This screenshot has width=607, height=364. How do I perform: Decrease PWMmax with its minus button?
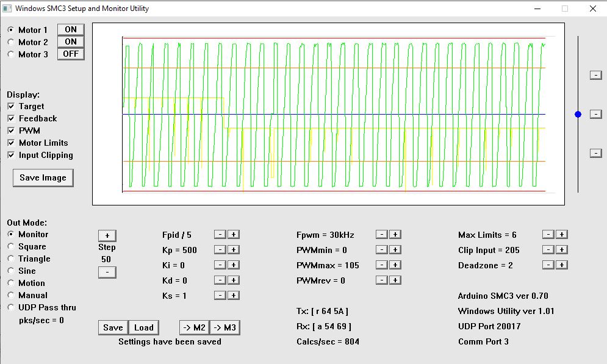tap(381, 265)
